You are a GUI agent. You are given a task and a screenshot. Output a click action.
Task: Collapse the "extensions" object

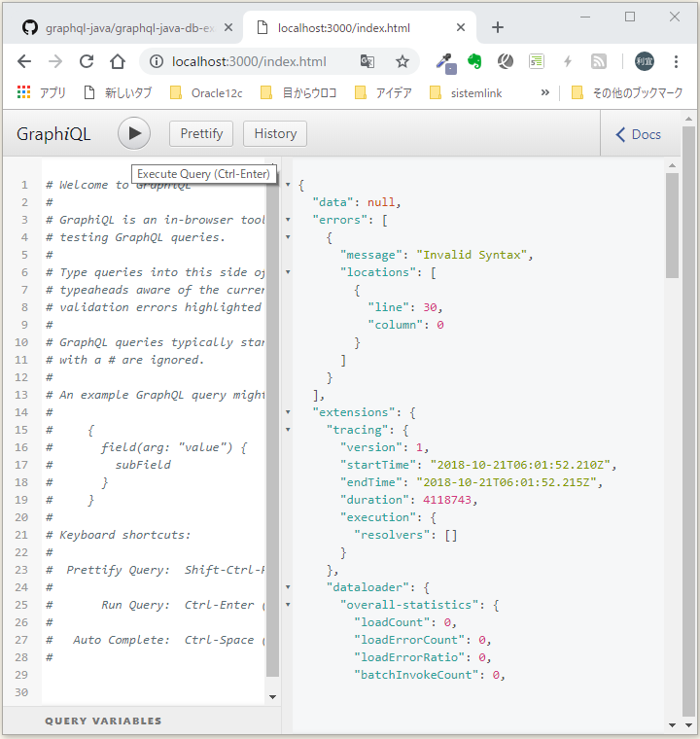[288, 412]
